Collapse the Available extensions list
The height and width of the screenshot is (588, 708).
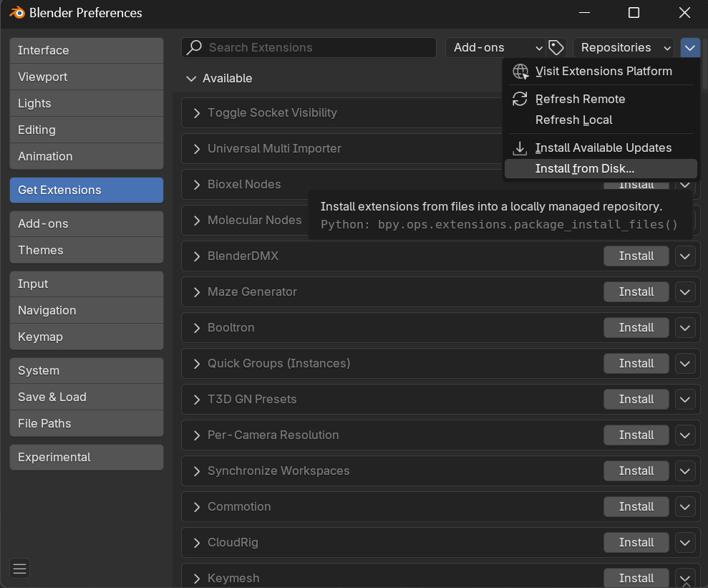tap(191, 79)
